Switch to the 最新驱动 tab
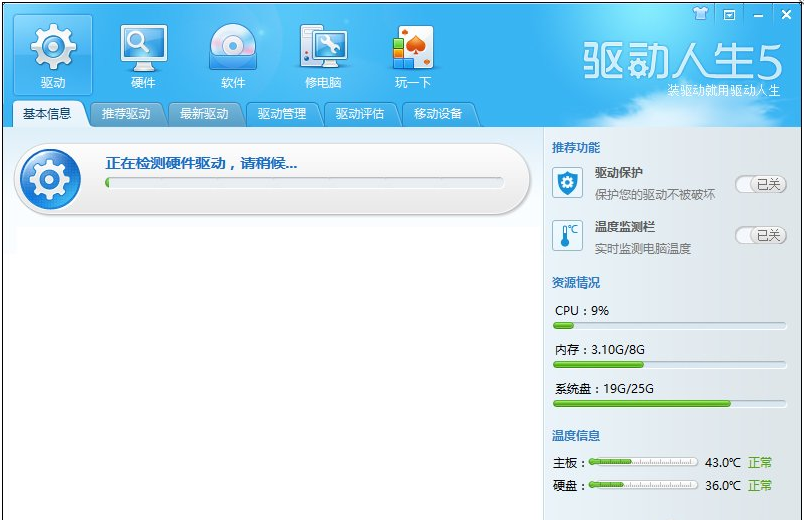Viewport: 804px width, 520px height. coord(204,114)
